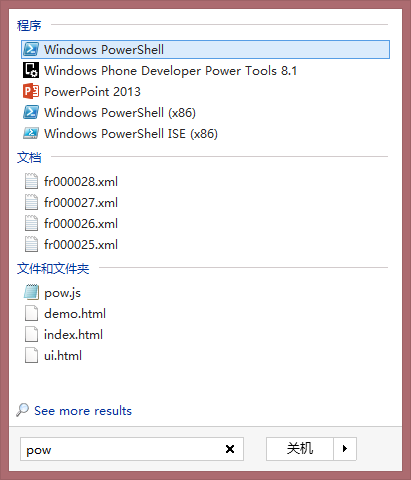Launch PowerPoint 2013 from the results
This screenshot has width=411, height=480.
pos(92,92)
